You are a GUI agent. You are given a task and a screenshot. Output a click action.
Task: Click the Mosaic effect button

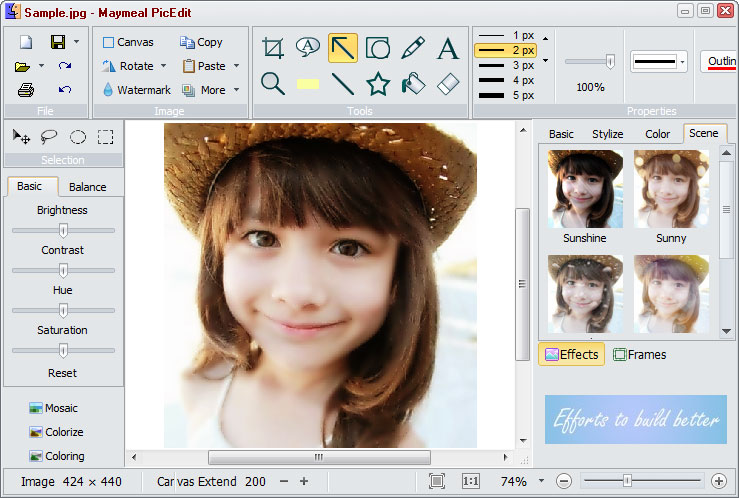[x=54, y=408]
